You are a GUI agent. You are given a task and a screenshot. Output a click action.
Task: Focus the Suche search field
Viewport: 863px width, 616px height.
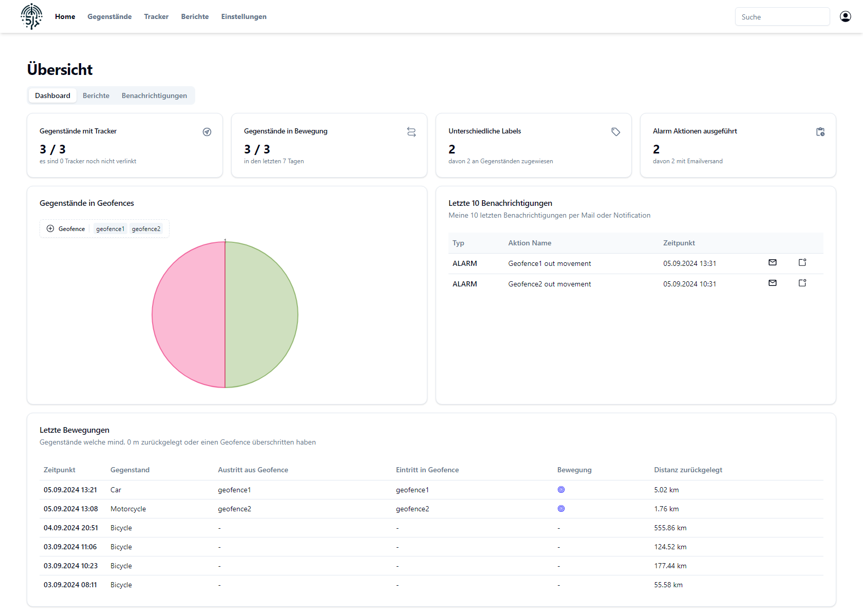(782, 17)
